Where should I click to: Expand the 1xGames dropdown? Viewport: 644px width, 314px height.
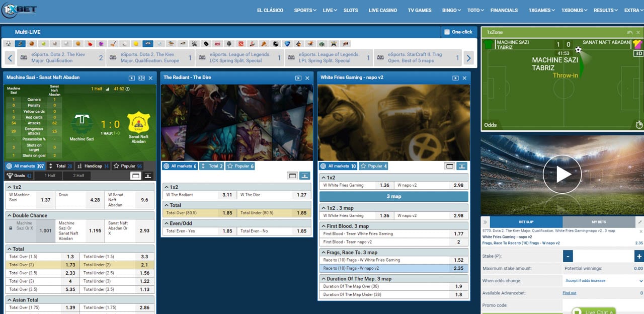541,10
